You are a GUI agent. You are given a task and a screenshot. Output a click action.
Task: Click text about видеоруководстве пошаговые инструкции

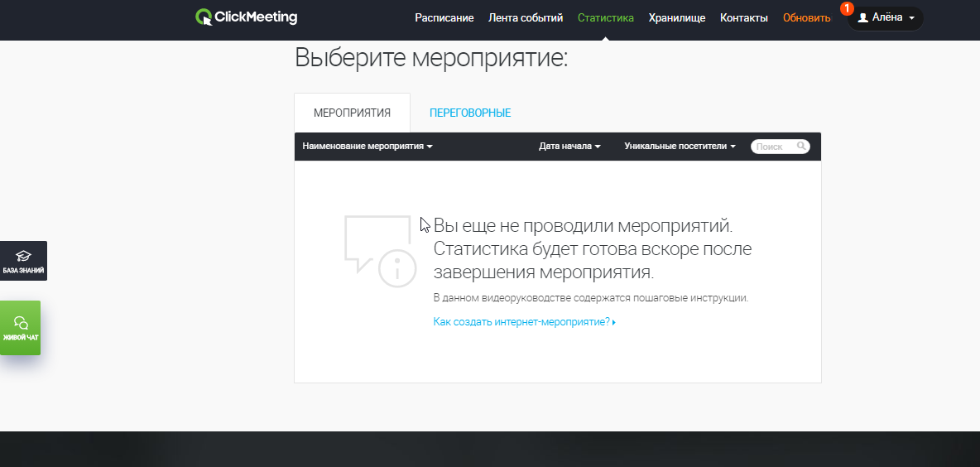point(591,298)
